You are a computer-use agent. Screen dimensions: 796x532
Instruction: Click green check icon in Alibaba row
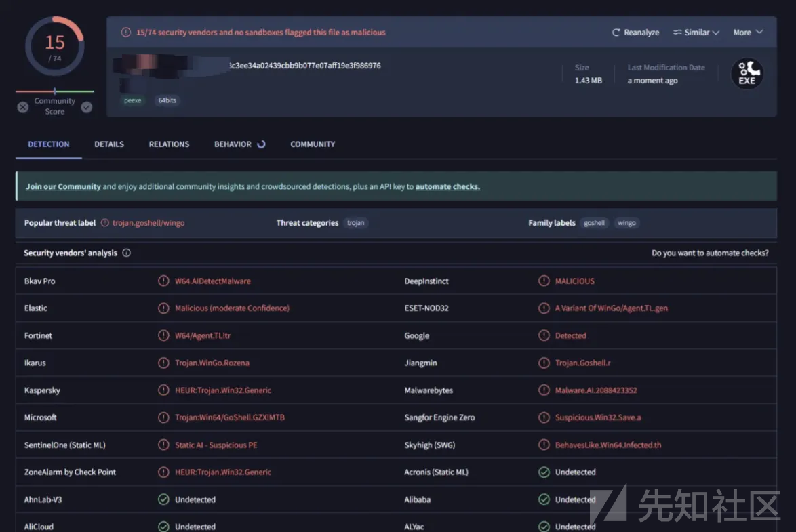pyautogui.click(x=544, y=499)
